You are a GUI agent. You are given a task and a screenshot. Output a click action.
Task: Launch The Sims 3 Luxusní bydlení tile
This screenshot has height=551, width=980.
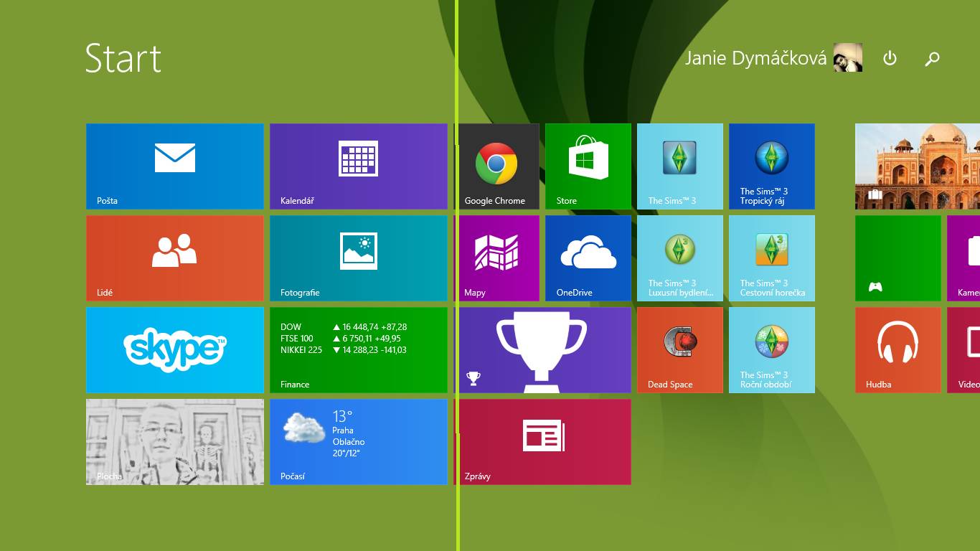pyautogui.click(x=680, y=258)
